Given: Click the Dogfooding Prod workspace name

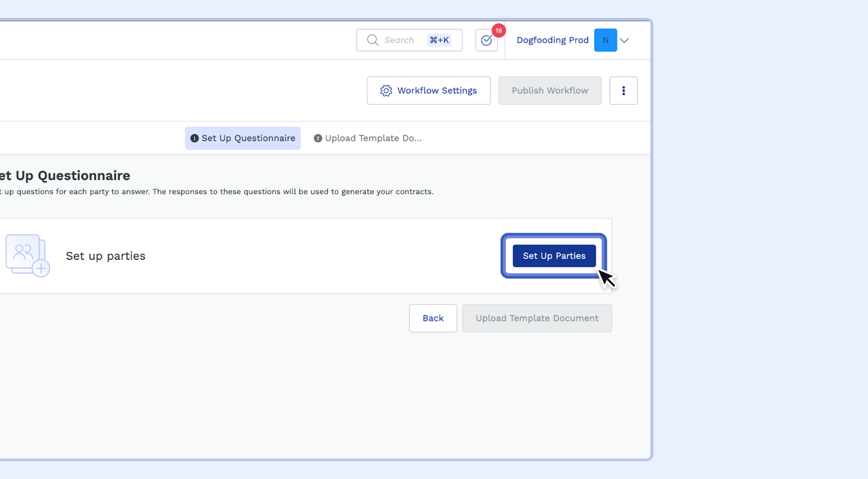Looking at the screenshot, I should [x=552, y=40].
